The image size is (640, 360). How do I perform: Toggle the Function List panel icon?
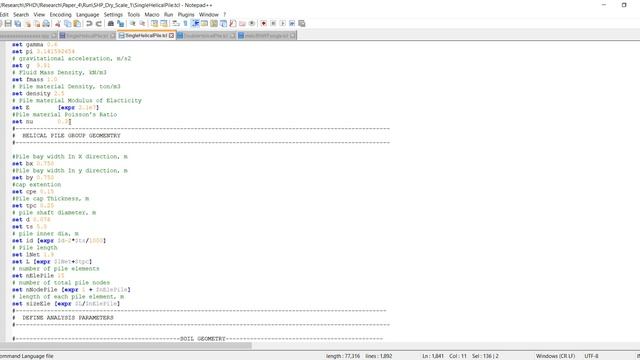coord(233,24)
